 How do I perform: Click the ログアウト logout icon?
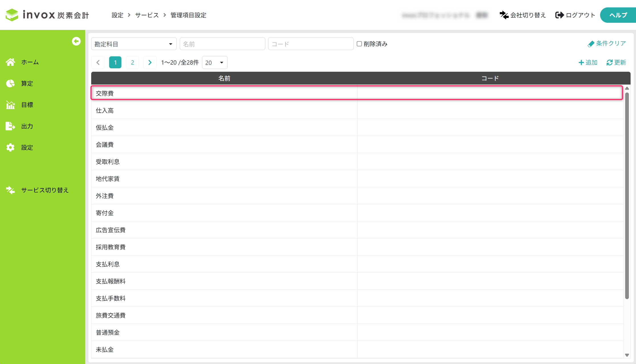(x=559, y=15)
